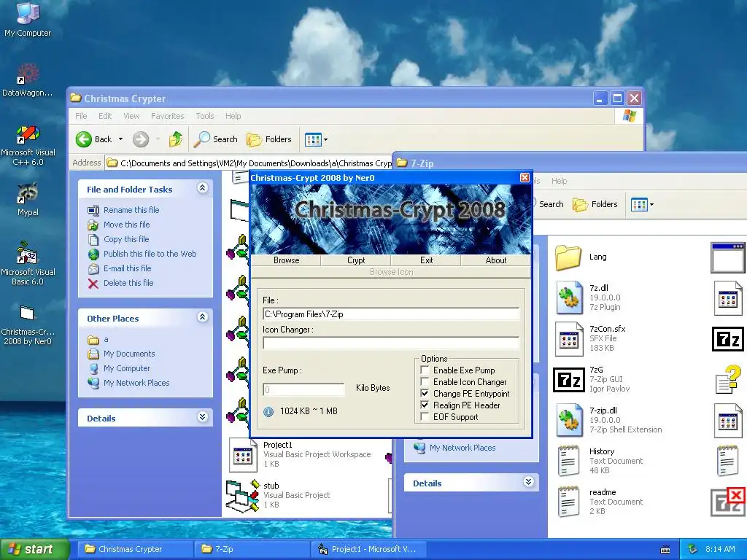Enable Icon Changer checkbox
Image resolution: width=747 pixels, height=560 pixels.
click(x=425, y=382)
